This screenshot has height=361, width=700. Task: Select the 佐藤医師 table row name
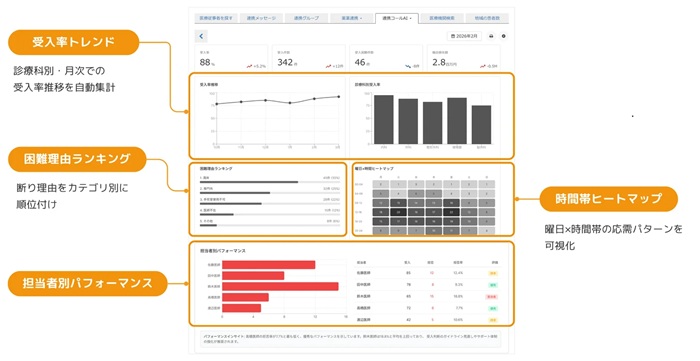click(x=364, y=273)
